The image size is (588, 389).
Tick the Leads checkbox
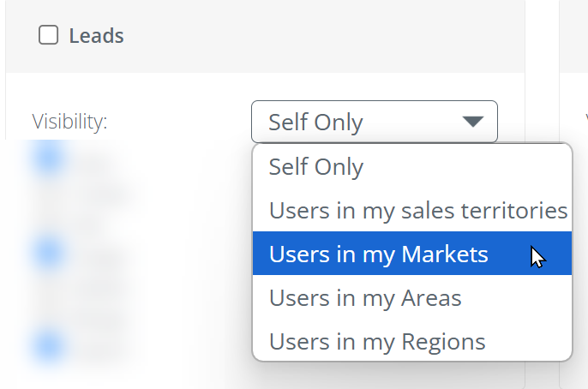tap(48, 35)
